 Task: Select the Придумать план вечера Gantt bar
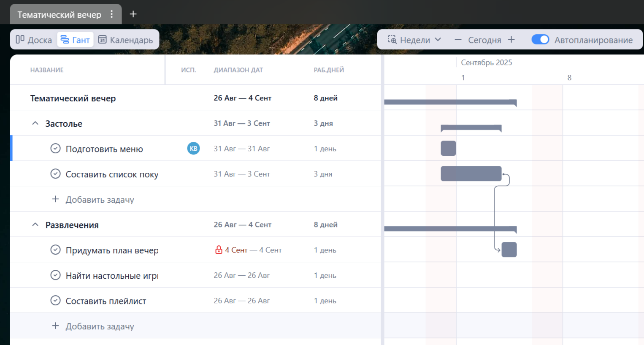[509, 250]
